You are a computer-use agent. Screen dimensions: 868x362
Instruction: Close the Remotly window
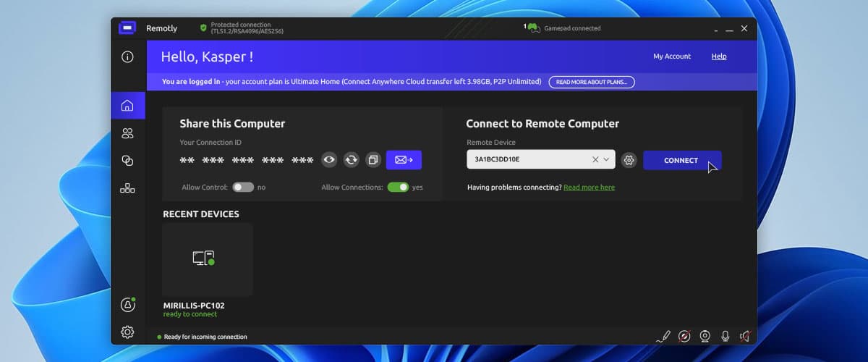point(744,28)
